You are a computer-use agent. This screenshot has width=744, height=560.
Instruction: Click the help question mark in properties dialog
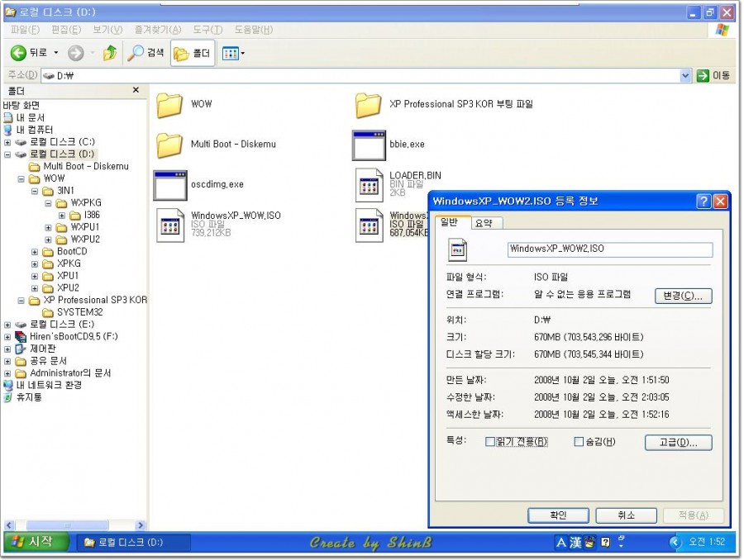point(703,202)
